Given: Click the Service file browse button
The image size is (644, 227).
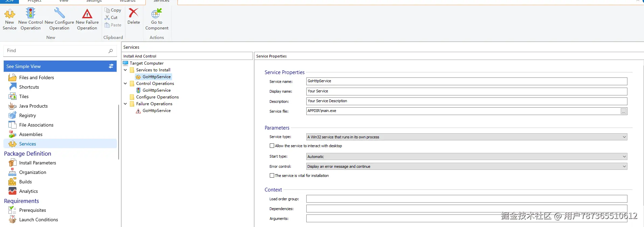Looking at the screenshot, I should click(x=623, y=111).
